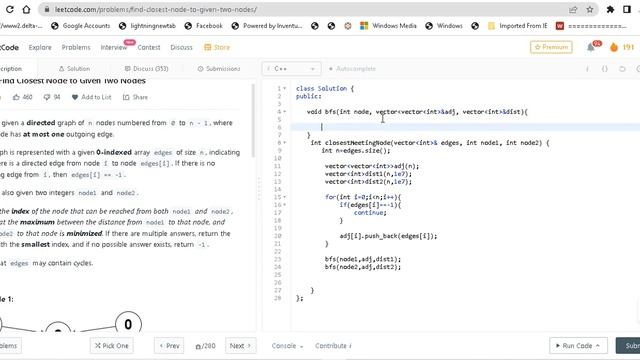Open the Google Accounts bookmark

click(80, 26)
